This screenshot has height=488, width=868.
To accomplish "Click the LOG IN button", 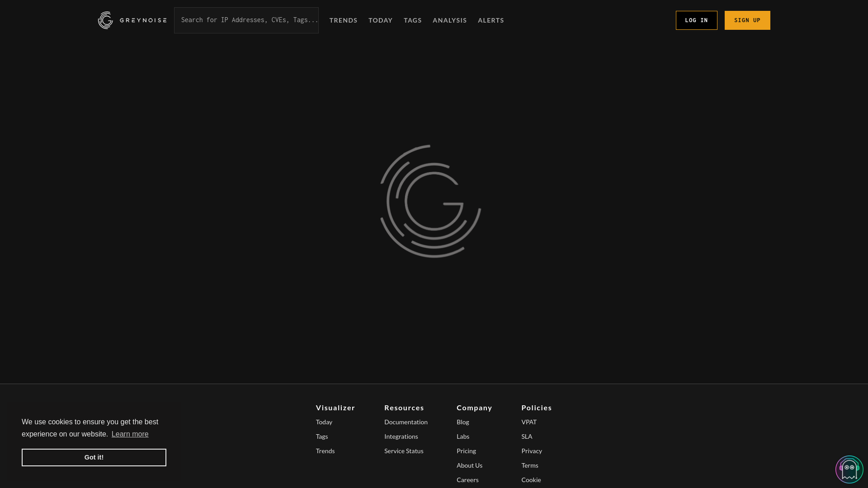I will pyautogui.click(x=696, y=20).
